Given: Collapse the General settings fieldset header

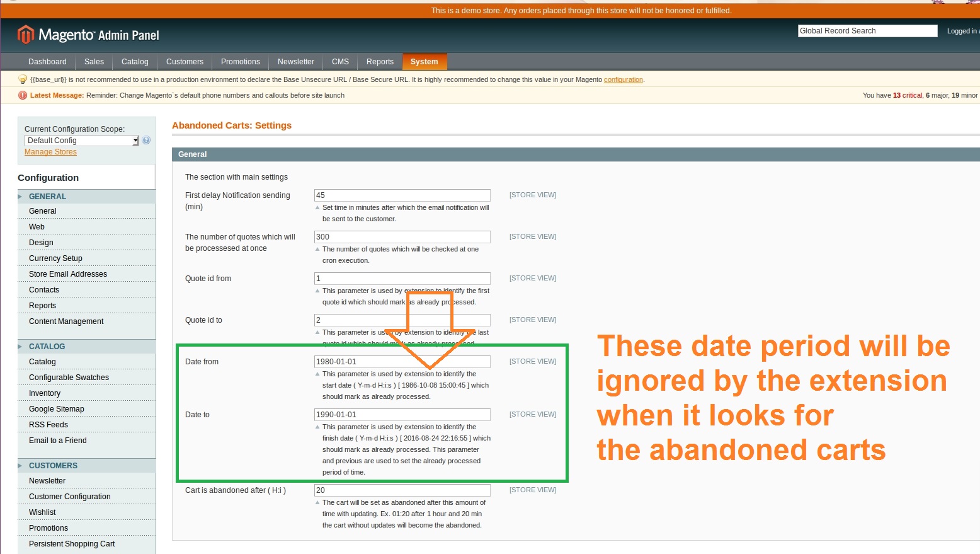Looking at the screenshot, I should click(x=576, y=154).
